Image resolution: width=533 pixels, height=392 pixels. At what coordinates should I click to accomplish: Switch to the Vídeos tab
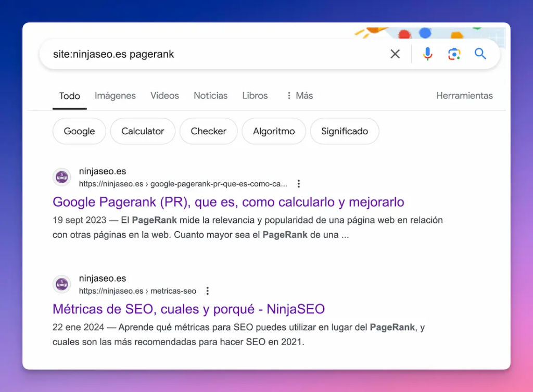(164, 96)
